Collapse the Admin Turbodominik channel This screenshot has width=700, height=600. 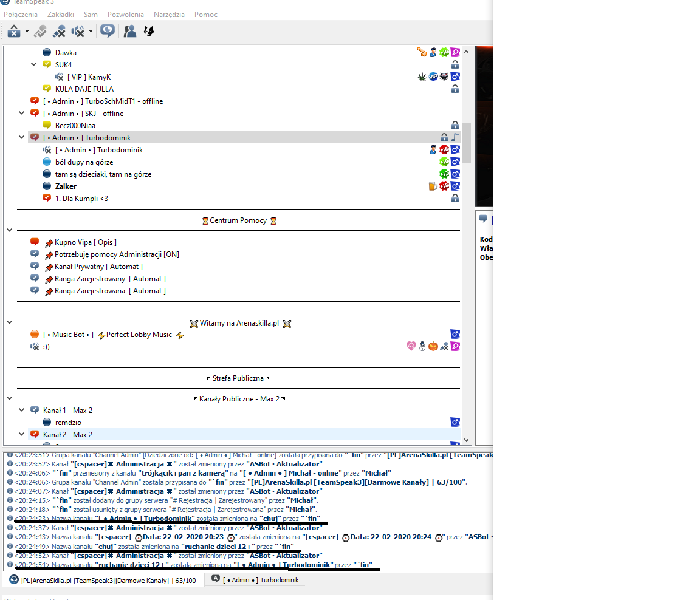point(21,137)
